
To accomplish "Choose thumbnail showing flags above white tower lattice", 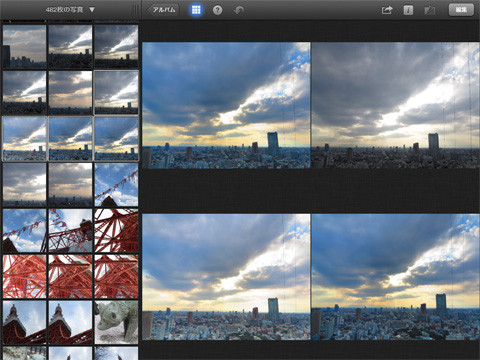I will pos(70,230).
